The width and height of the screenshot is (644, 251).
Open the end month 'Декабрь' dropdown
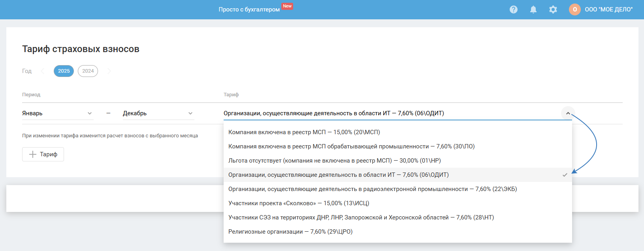tap(158, 113)
